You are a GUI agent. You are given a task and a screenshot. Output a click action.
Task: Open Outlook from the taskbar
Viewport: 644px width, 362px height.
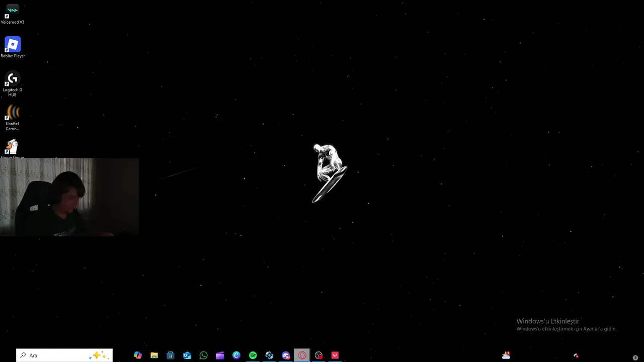(187, 355)
